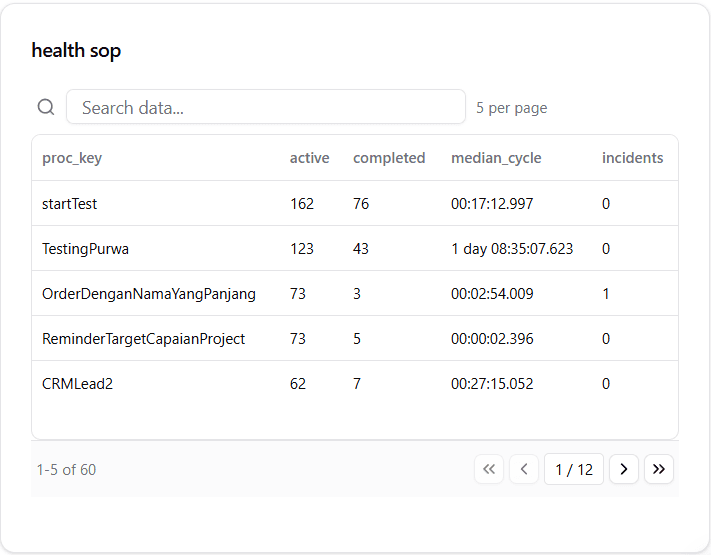Select the startTest row
711x555 pixels.
point(70,204)
